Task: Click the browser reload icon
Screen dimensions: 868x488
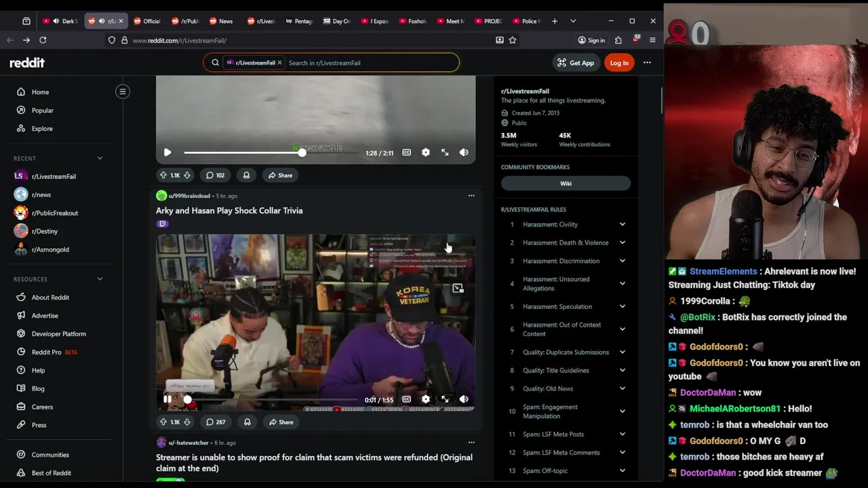Action: point(43,40)
